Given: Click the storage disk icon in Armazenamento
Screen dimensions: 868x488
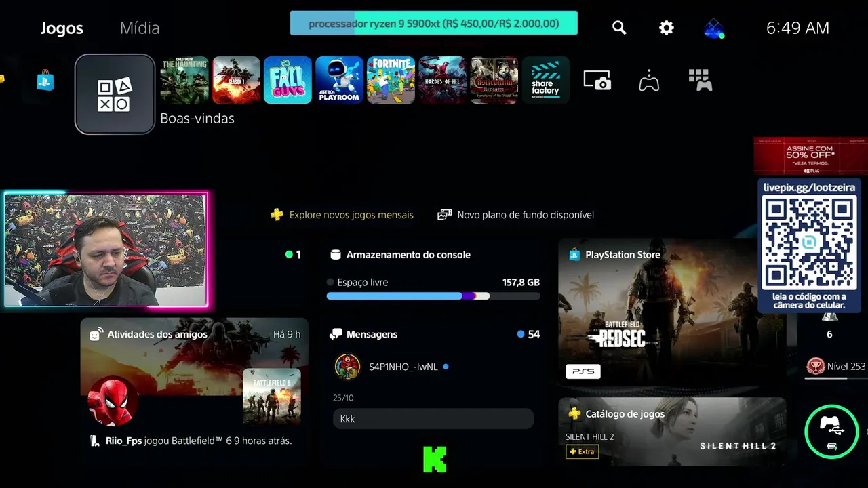Looking at the screenshot, I should click(335, 255).
